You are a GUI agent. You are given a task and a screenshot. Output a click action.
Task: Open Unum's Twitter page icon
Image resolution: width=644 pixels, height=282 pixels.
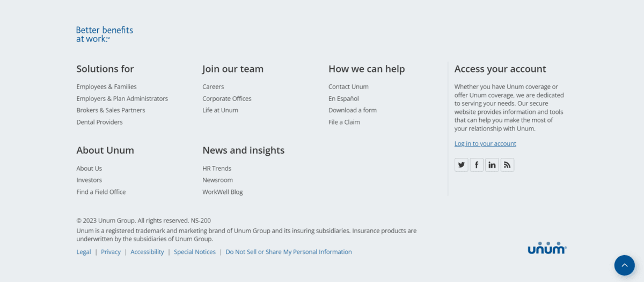coord(462,165)
